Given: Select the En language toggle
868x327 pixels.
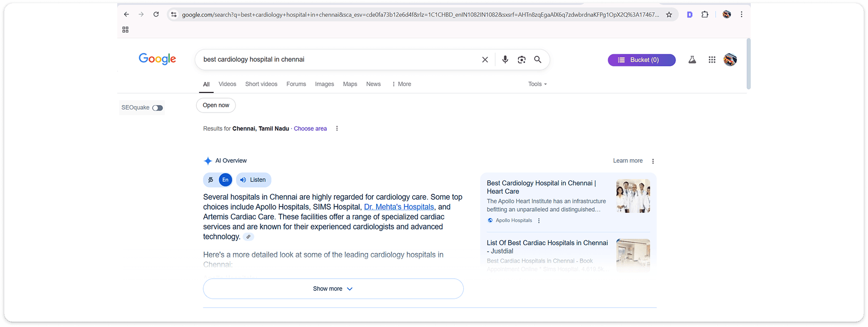Looking at the screenshot, I should point(225,180).
